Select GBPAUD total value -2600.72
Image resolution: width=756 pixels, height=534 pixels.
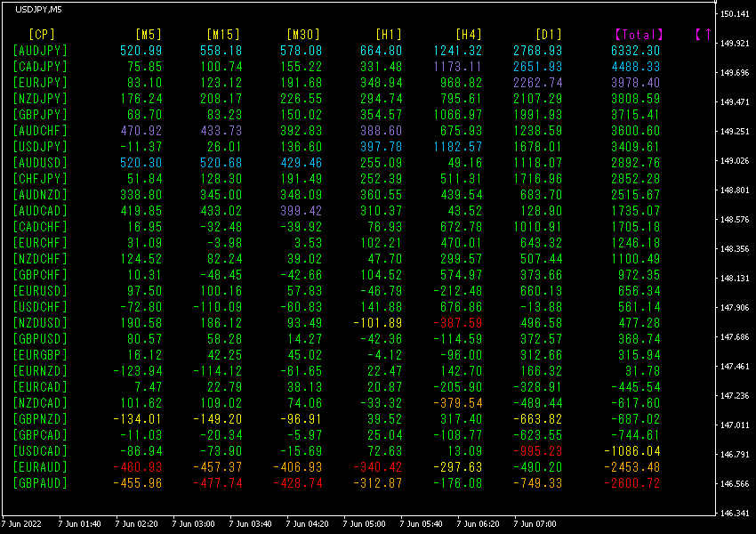click(631, 483)
